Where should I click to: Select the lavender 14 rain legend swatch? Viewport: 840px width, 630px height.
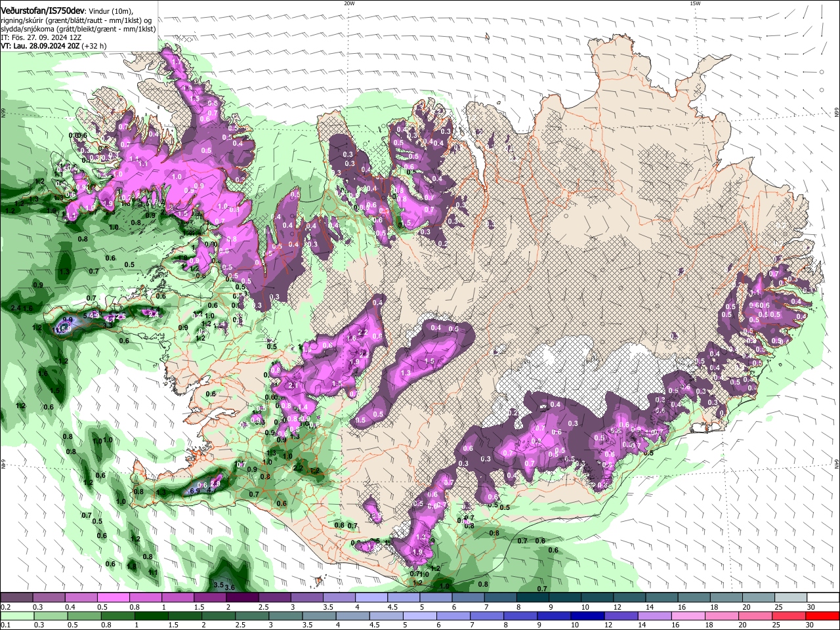point(654,616)
